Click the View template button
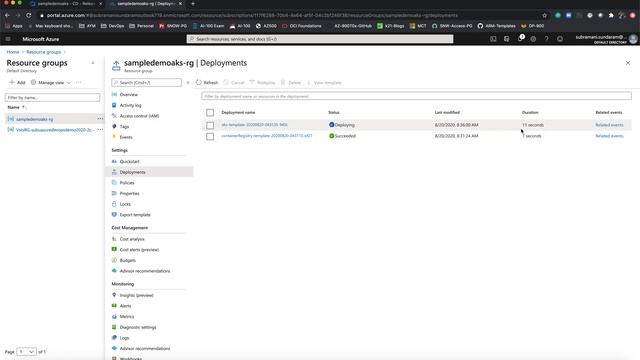 click(324, 82)
